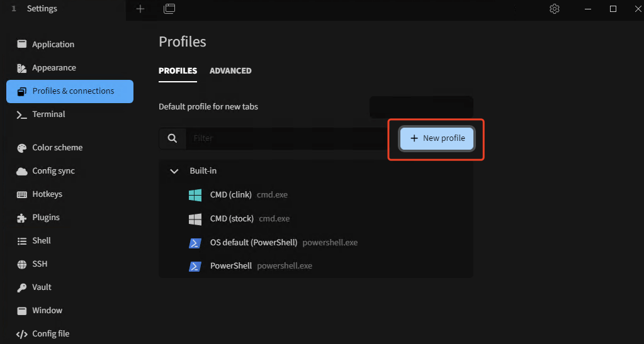
Task: Select the Settings tab in title bar
Action: click(62, 10)
